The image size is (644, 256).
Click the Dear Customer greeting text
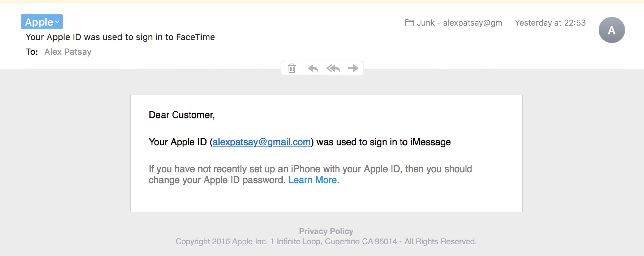point(182,115)
